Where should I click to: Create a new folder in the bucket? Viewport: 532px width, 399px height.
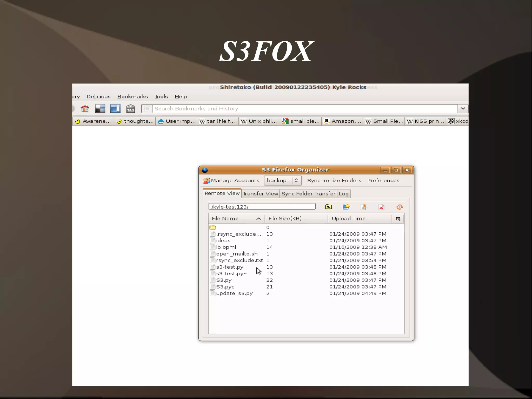(346, 207)
